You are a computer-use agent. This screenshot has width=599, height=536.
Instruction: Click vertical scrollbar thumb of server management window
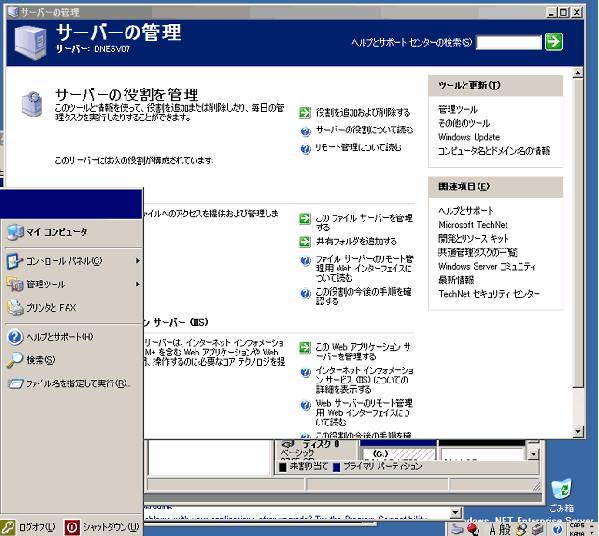click(x=578, y=233)
